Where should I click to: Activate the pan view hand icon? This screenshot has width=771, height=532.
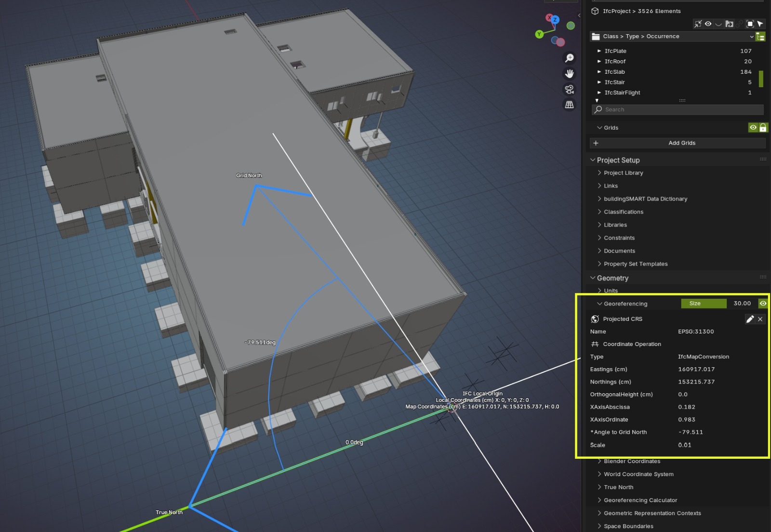[x=569, y=74]
